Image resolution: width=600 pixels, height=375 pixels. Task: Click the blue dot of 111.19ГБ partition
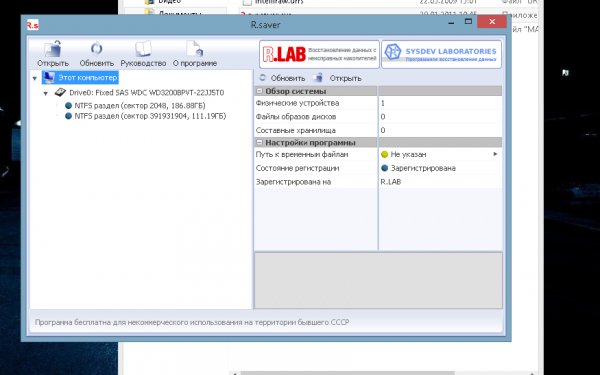[68, 116]
